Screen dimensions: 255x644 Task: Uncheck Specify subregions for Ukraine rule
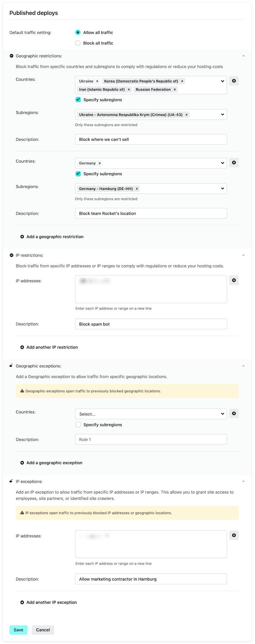click(78, 100)
